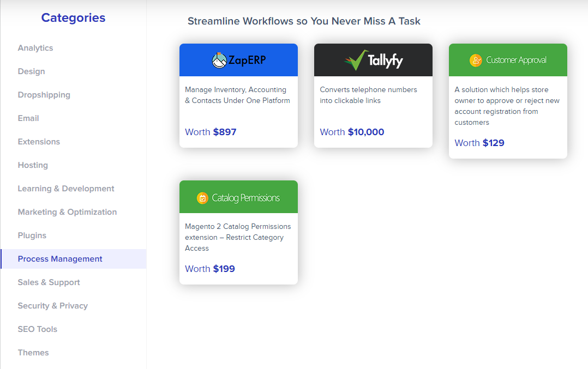The width and height of the screenshot is (588, 369).
Task: Click the ZapERP logo icon
Action: [219, 61]
